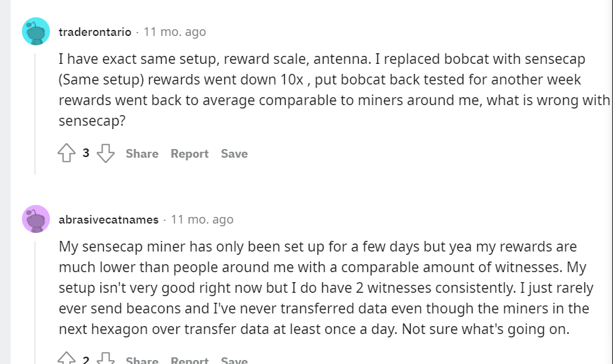Collapse abrasivecatnames' comment thread line
The height and width of the screenshot is (364, 613).
35,302
